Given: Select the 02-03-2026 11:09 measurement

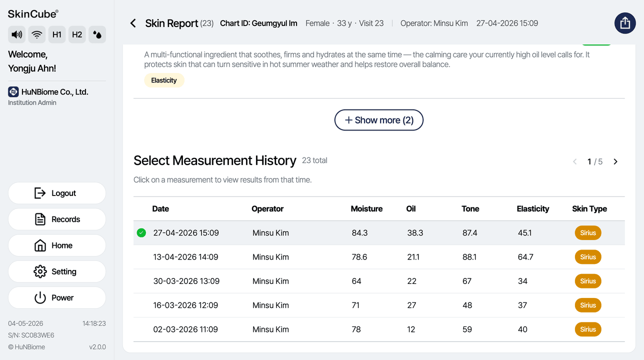Looking at the screenshot, I should click(x=379, y=329).
